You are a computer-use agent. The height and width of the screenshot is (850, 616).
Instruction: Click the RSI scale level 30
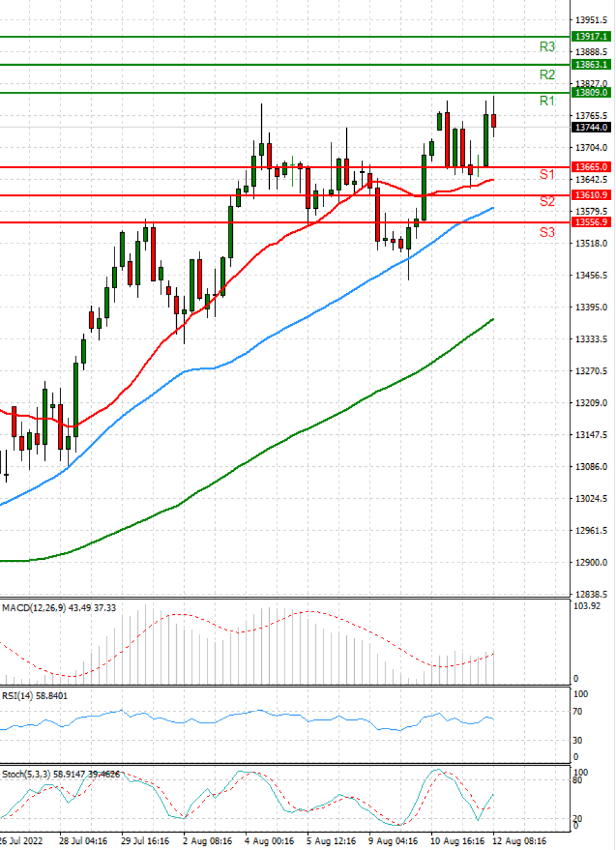point(577,740)
